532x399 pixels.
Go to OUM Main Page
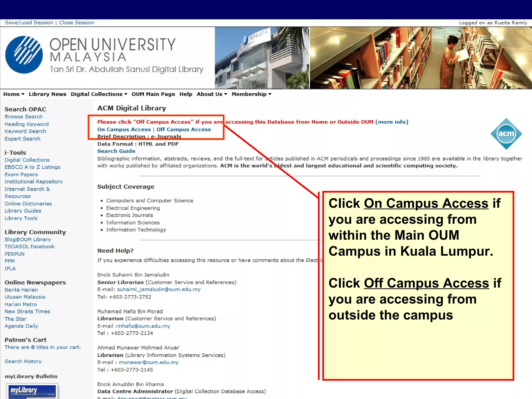pyautogui.click(x=153, y=94)
